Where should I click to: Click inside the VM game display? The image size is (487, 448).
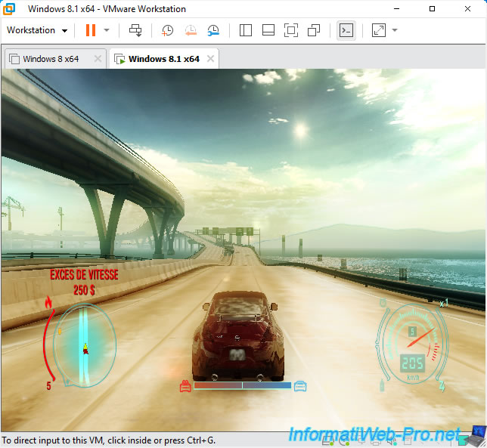[243, 250]
